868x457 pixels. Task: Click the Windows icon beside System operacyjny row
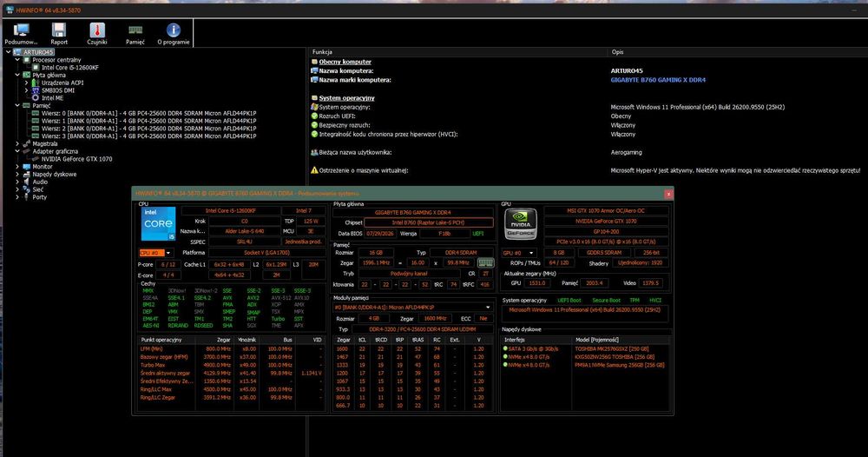tap(314, 107)
